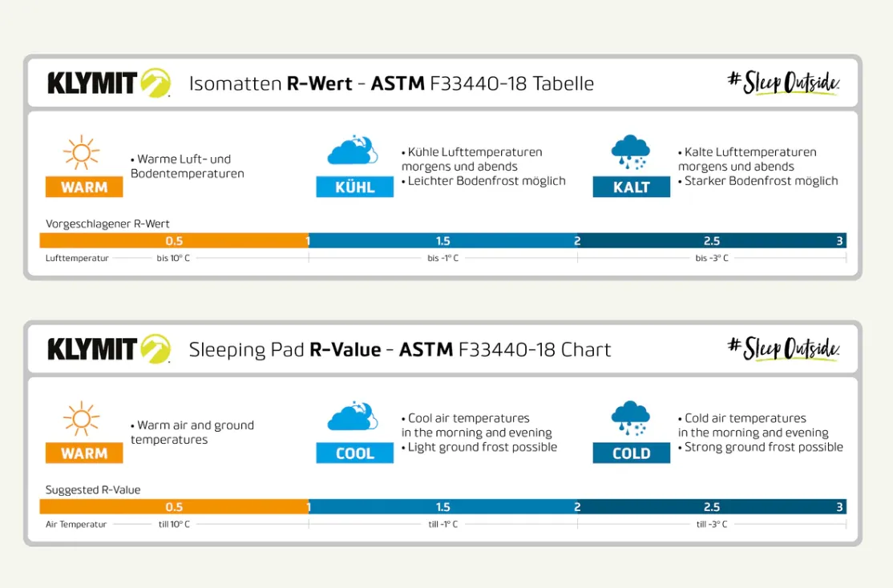Click the dark blue 2.5 segment in the German chart
This screenshot has height=588, width=893.
tap(712, 240)
